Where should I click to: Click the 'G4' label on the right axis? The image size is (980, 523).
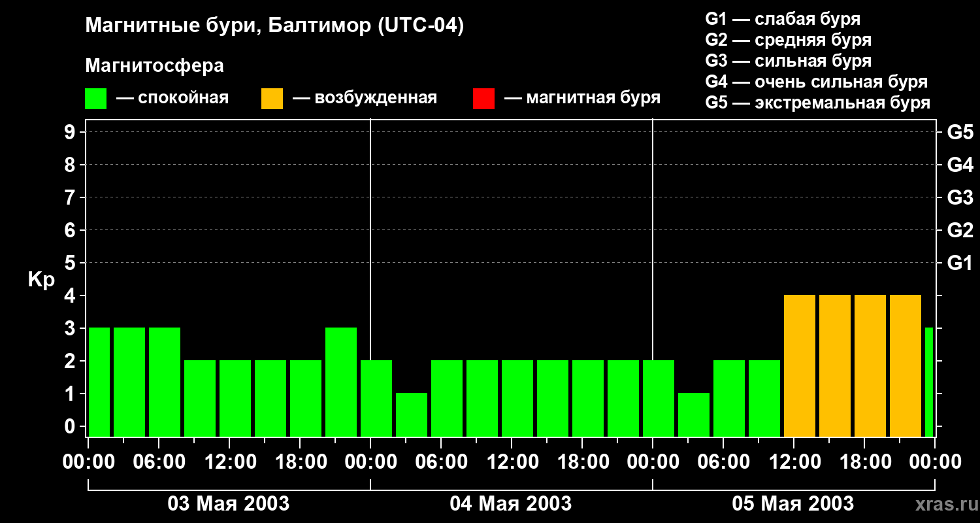pyautogui.click(x=960, y=165)
